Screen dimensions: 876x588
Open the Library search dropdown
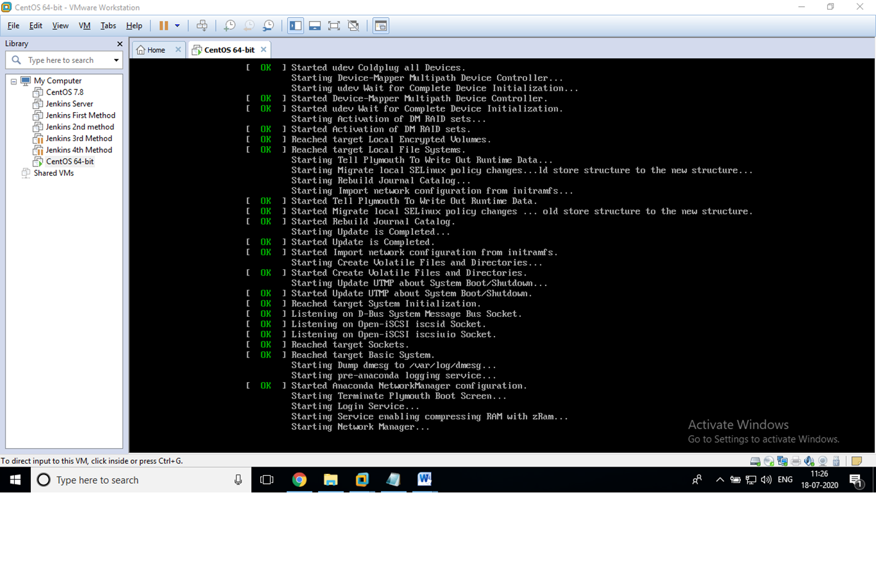pos(115,60)
